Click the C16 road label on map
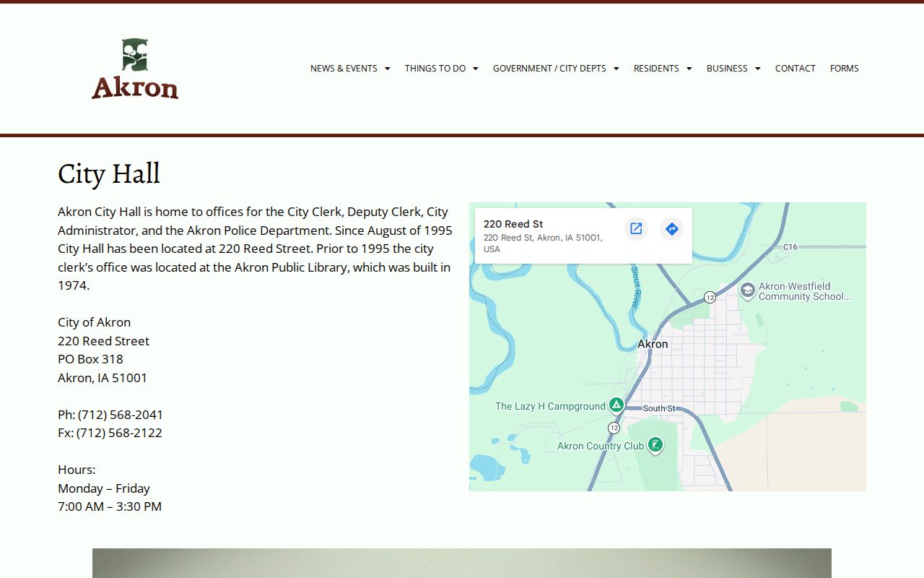924x578 pixels. tap(790, 247)
